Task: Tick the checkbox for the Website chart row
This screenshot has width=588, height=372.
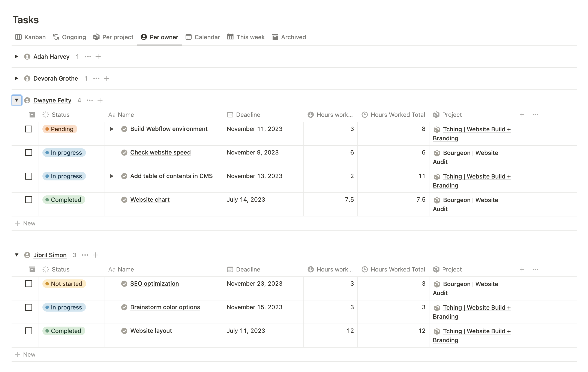Action: click(x=28, y=199)
